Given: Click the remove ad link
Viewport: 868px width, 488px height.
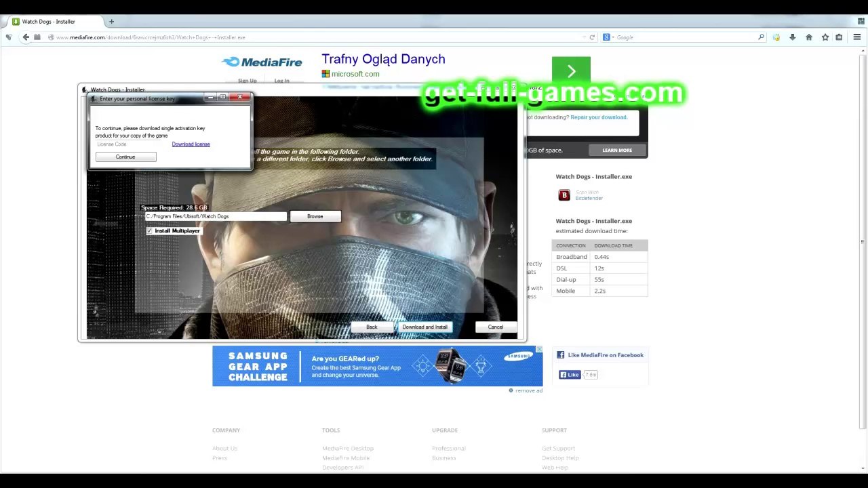Looking at the screenshot, I should (528, 390).
